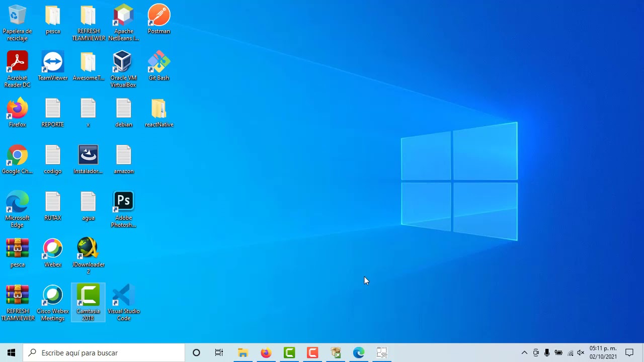Open the Snipping tool taskbar icon

[382, 352]
